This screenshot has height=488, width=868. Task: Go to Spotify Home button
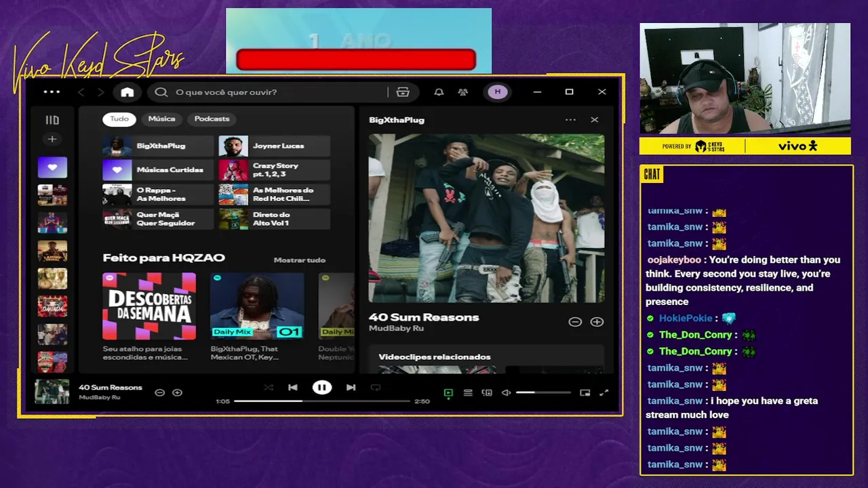tap(127, 92)
